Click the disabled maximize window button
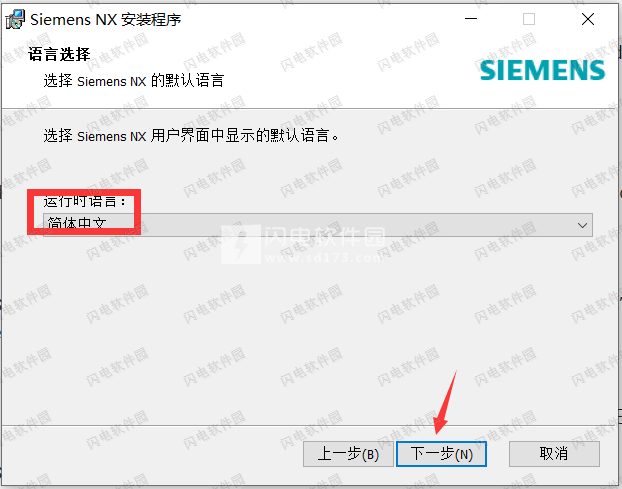Viewport: 622px width, 489px height. pos(529,19)
